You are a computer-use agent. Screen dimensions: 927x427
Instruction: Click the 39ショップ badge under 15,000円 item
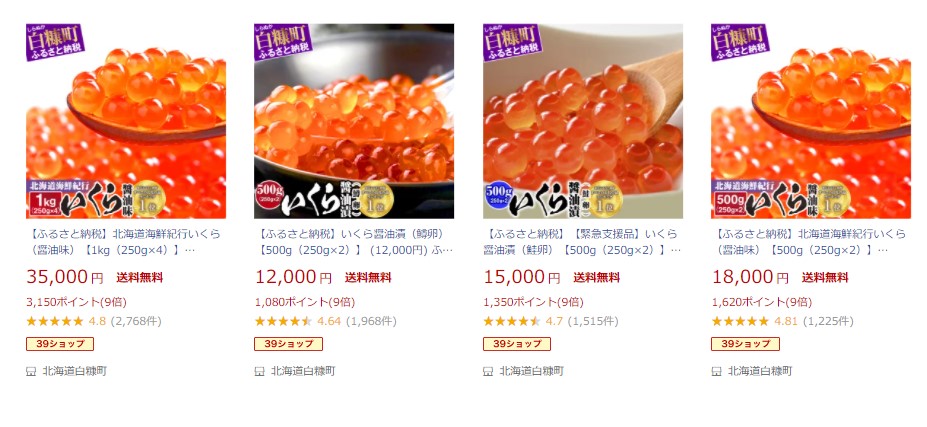(517, 344)
